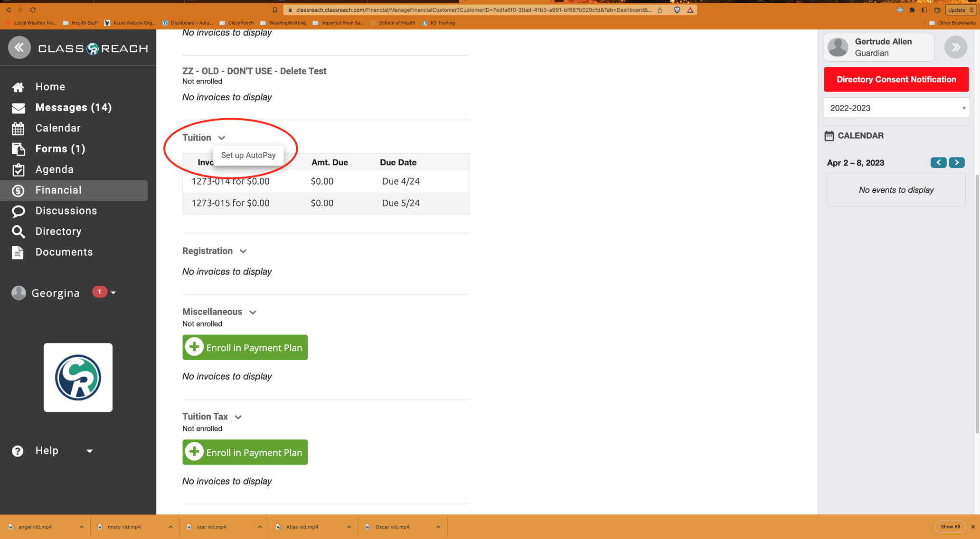Click the Directory Consent Notification button
This screenshot has height=539, width=980.
(x=895, y=80)
